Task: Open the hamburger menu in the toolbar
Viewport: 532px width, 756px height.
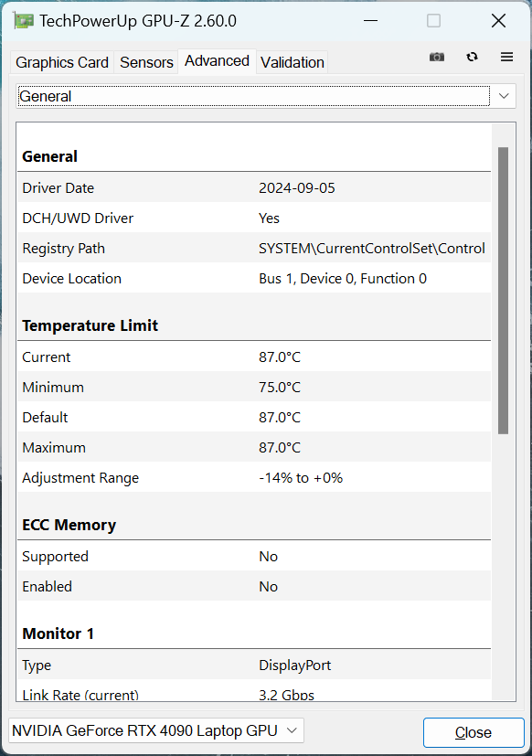Action: point(506,57)
